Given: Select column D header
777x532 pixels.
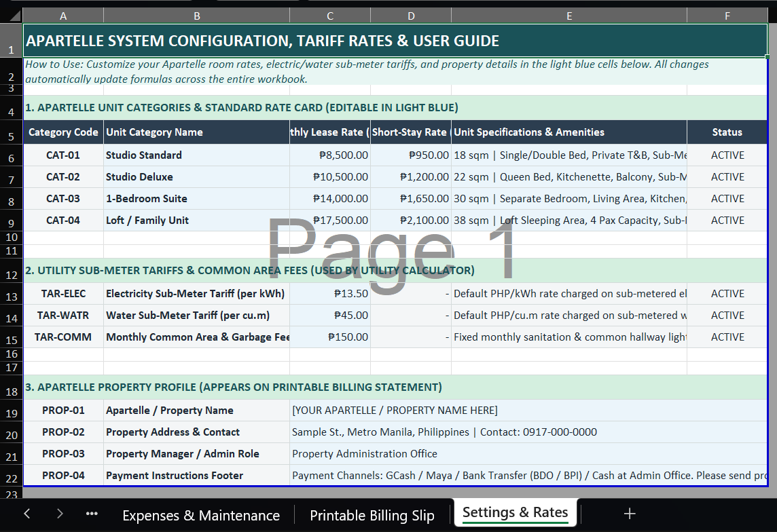Looking at the screenshot, I should click(x=411, y=16).
